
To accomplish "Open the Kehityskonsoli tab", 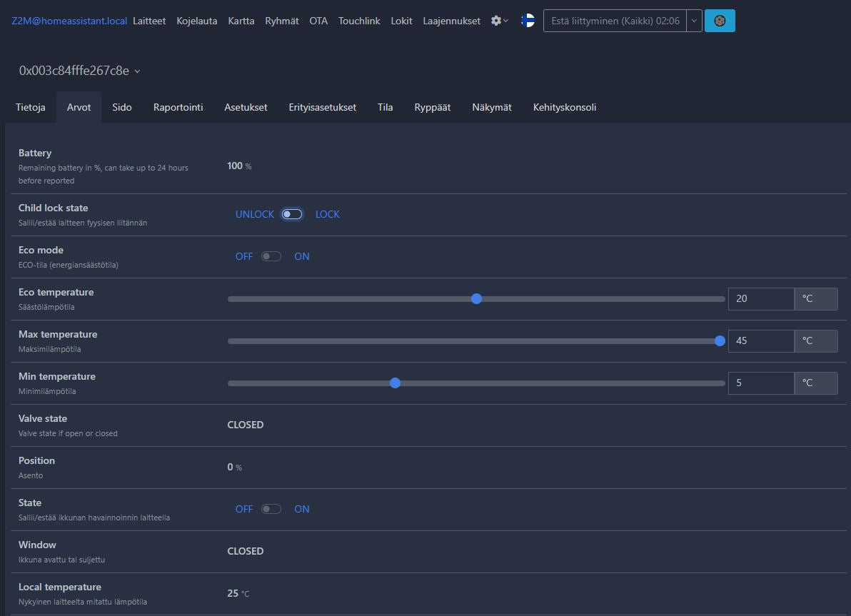I will click(565, 107).
